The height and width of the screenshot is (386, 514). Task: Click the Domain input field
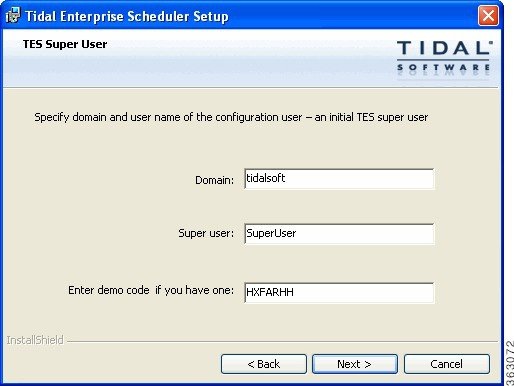339,179
